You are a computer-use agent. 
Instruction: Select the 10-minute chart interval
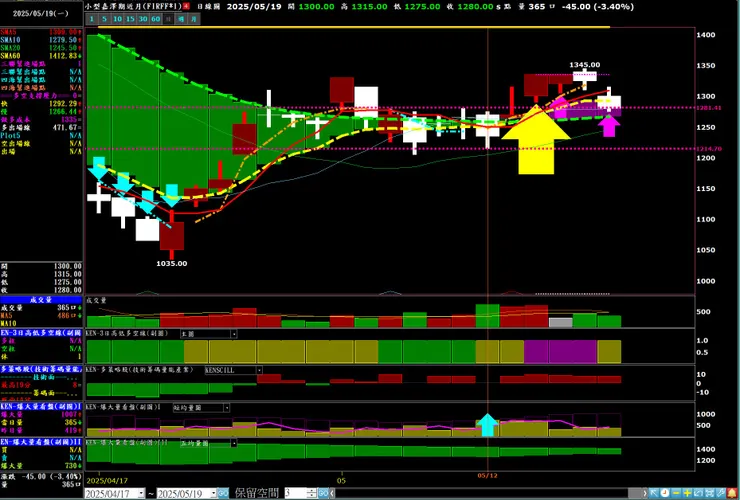coord(117,19)
